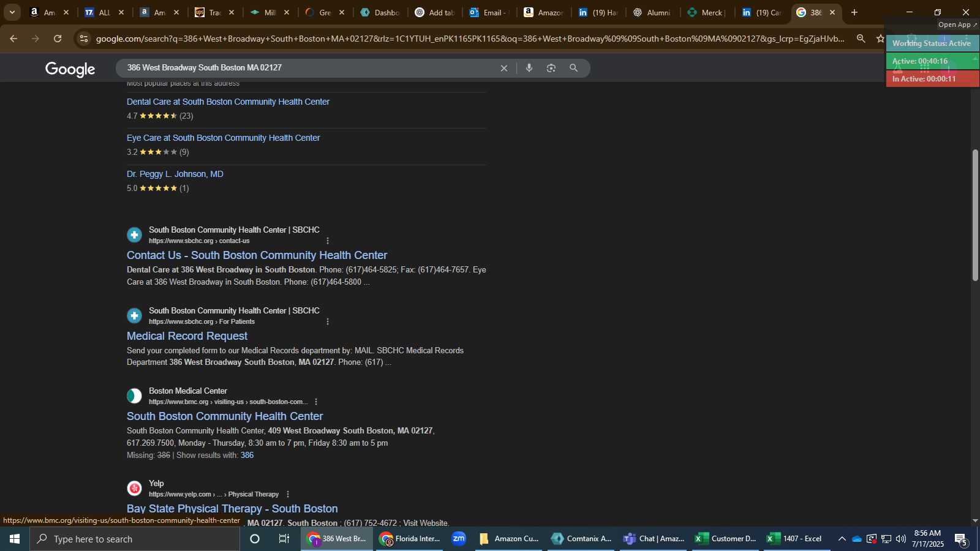The image size is (980, 551).
Task: View site information icon in address bar
Action: pyautogui.click(x=84, y=39)
